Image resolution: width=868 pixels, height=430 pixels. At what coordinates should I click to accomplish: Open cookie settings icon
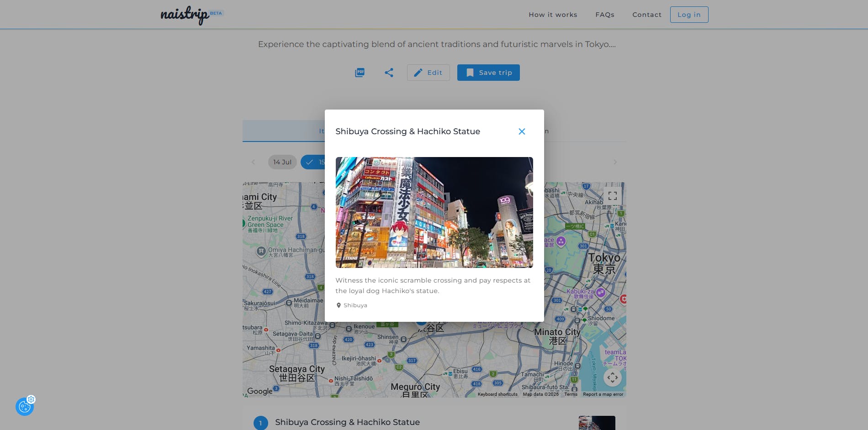(25, 406)
